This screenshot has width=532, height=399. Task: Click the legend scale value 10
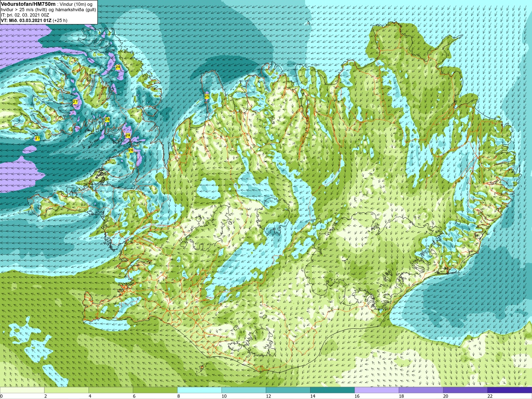(x=224, y=396)
